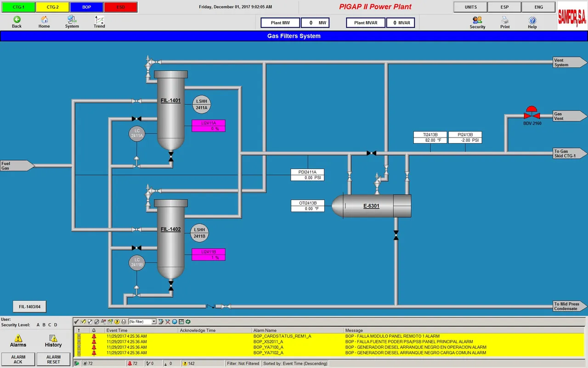Click the PI2413B pressure reading
Viewport: 588px width, 368px height.
click(x=465, y=138)
